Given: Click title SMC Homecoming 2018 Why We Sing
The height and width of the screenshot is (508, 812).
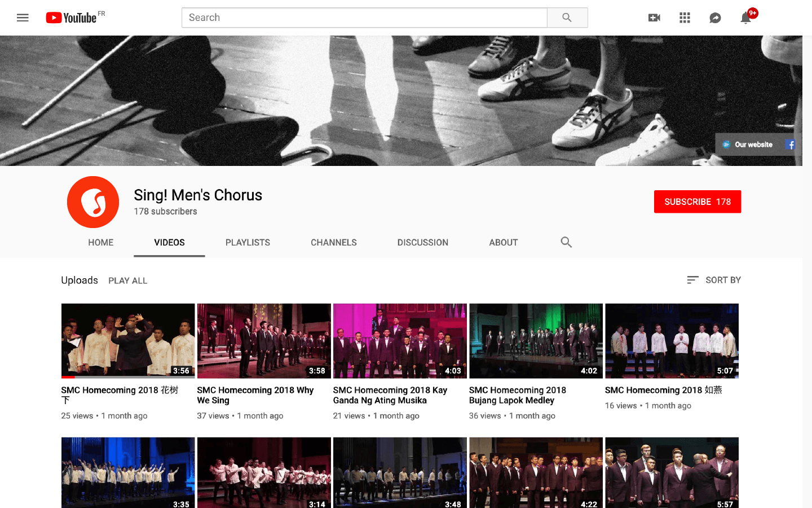Looking at the screenshot, I should click(255, 395).
